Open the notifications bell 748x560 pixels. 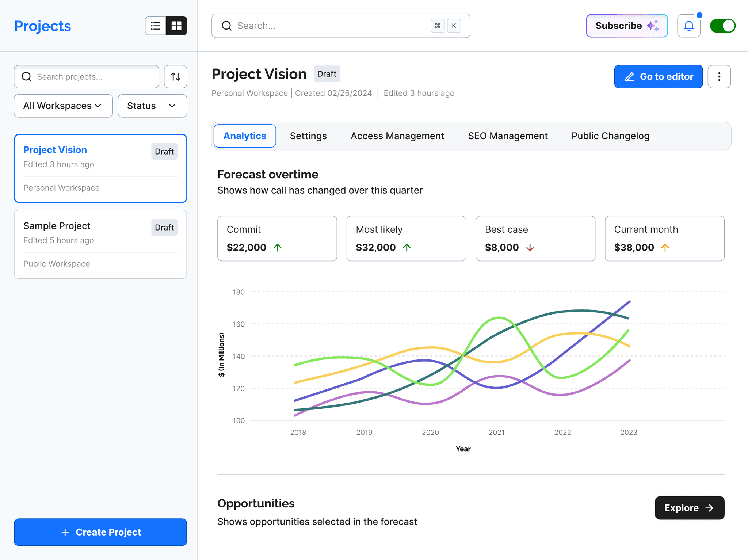point(689,26)
